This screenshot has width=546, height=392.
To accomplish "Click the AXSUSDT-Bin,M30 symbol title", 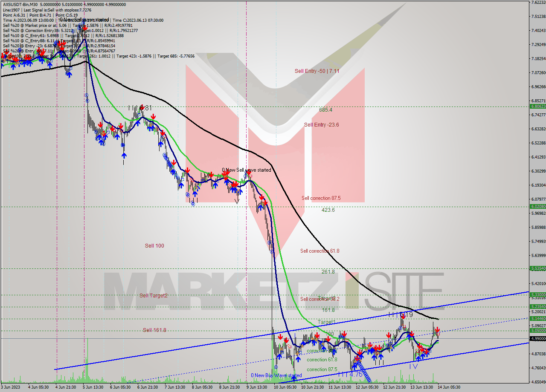I will 20,4.
